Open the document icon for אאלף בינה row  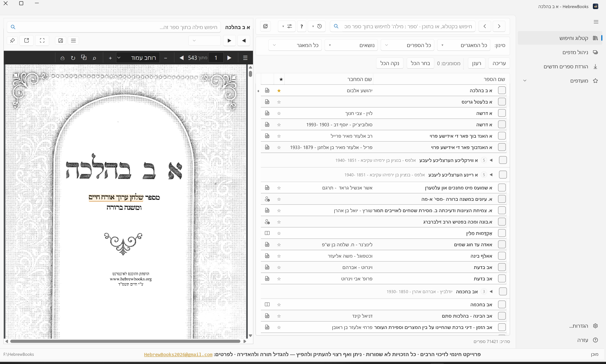click(267, 256)
